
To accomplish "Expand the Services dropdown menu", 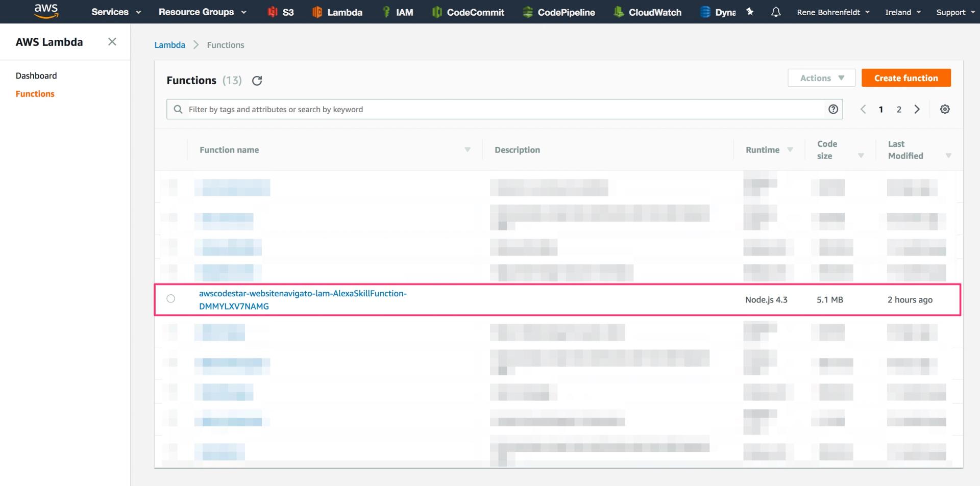I will [x=116, y=12].
